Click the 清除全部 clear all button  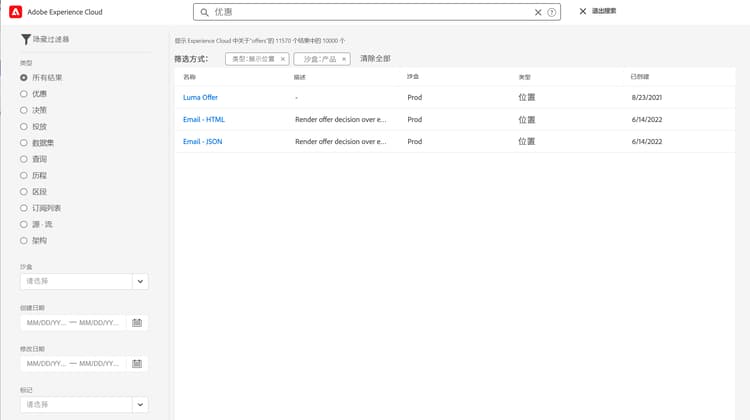pos(375,58)
